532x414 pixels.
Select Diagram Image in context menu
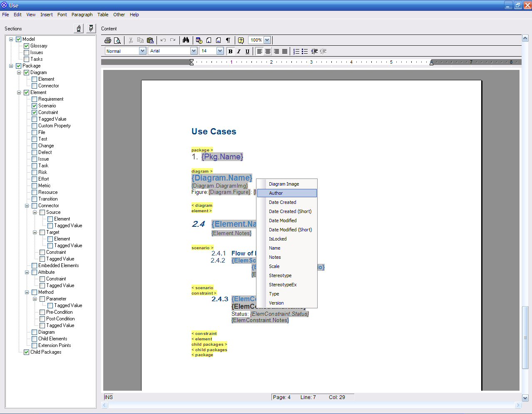pyautogui.click(x=287, y=184)
